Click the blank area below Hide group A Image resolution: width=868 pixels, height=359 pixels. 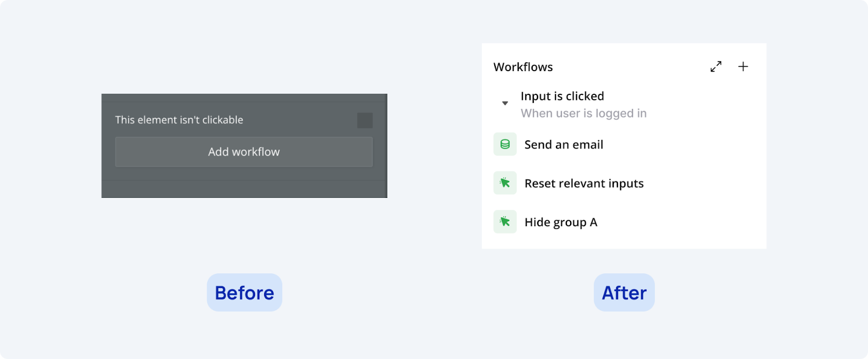click(624, 241)
